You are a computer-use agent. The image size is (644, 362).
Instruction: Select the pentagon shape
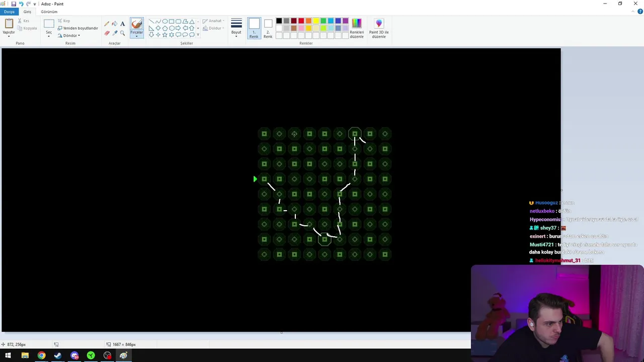(x=165, y=28)
